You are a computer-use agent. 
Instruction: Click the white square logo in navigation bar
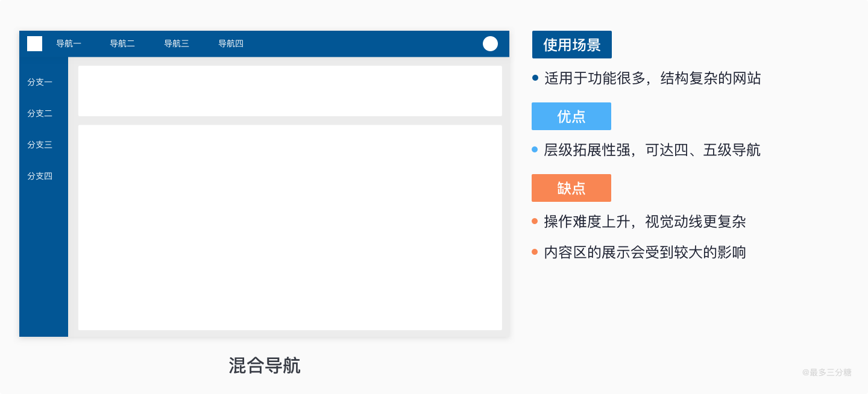34,43
